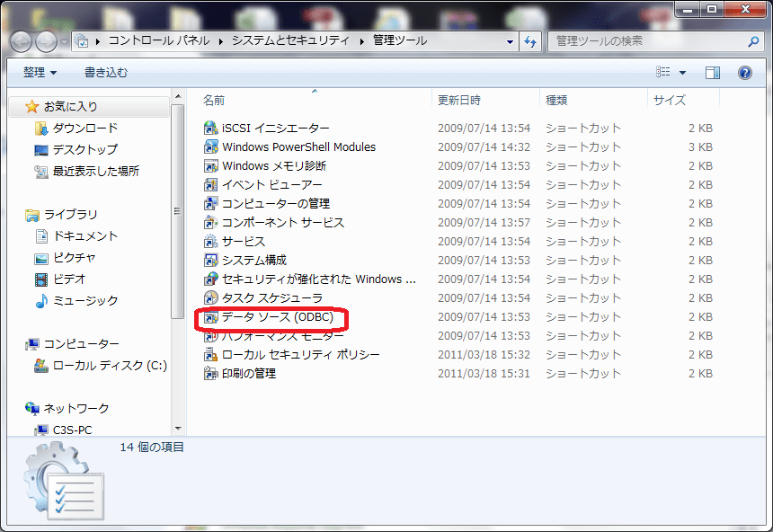Click the ネットワーク icon in sidebar
Viewport: 773px width, 532px height.
pos(32,408)
